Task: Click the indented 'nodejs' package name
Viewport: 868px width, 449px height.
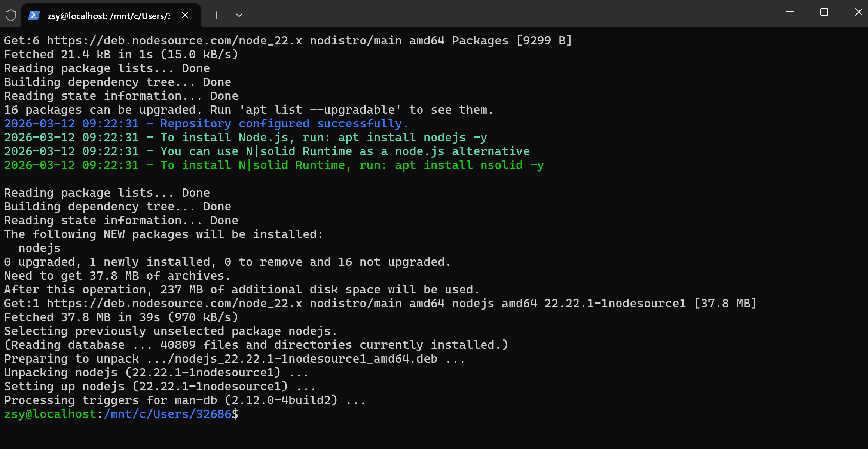Action: coord(39,248)
